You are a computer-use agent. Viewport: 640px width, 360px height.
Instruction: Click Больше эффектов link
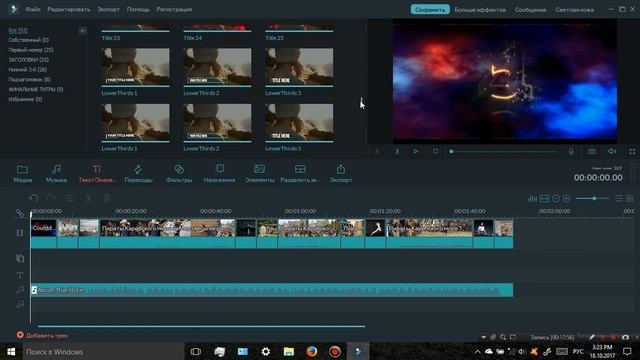point(480,9)
